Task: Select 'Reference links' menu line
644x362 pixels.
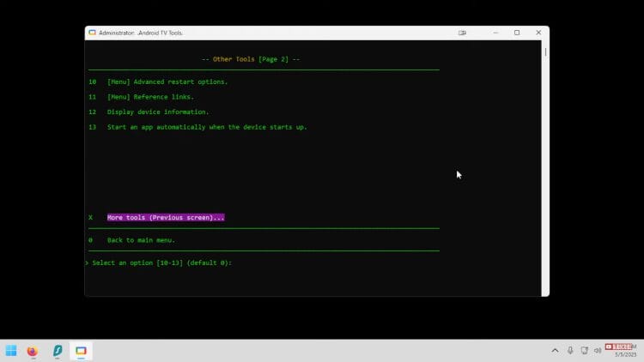Action: pos(150,97)
